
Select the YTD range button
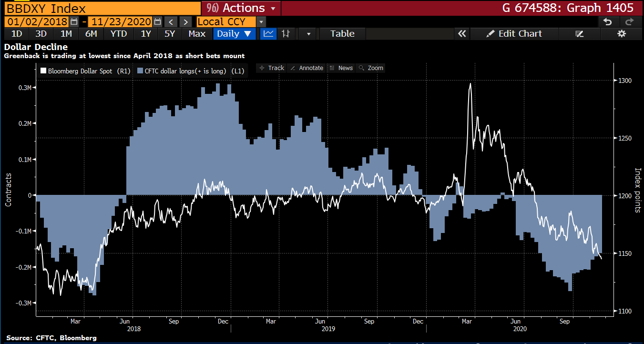click(x=119, y=33)
